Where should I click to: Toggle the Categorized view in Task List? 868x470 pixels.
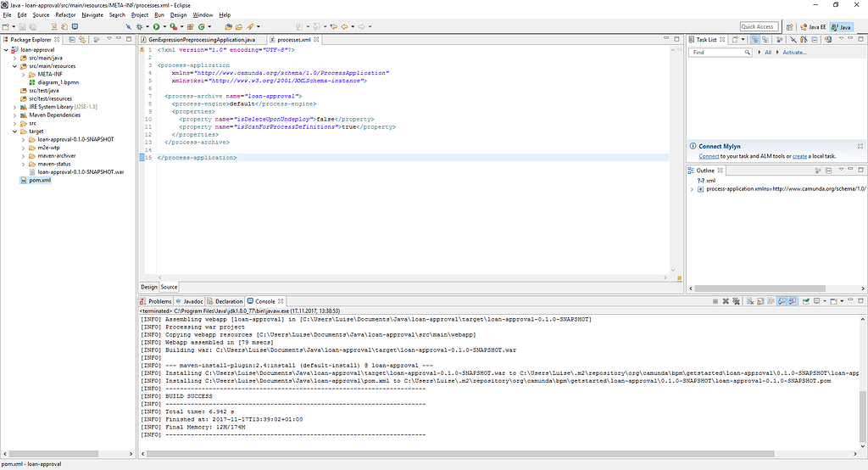(757, 40)
